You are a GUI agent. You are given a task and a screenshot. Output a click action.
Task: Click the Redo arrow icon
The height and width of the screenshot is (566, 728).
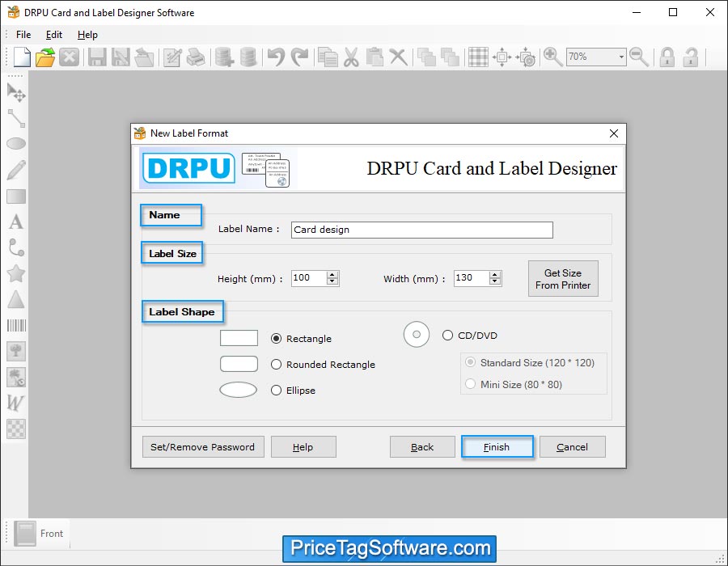[x=299, y=57]
